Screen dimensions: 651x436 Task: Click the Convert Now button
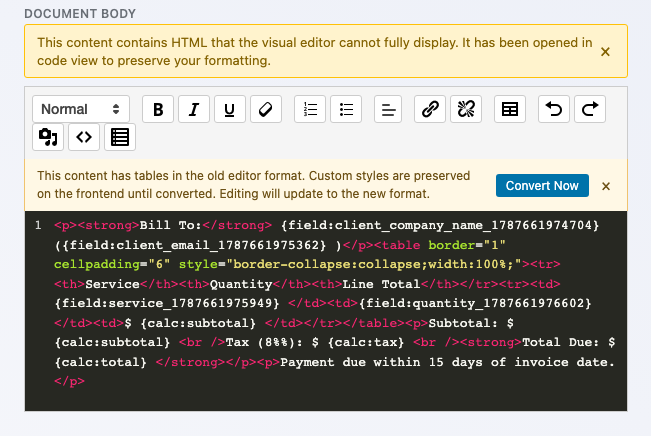tap(542, 186)
